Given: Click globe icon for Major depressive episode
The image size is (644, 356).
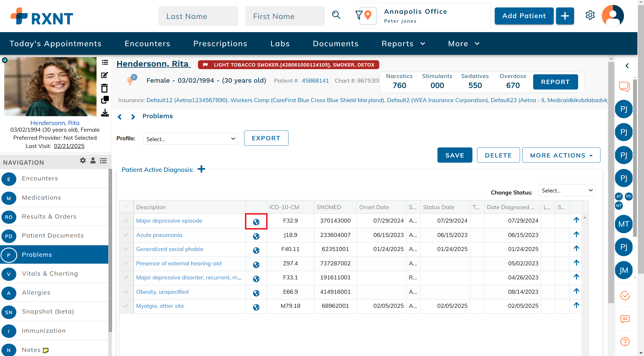Looking at the screenshot, I should pyautogui.click(x=256, y=222).
